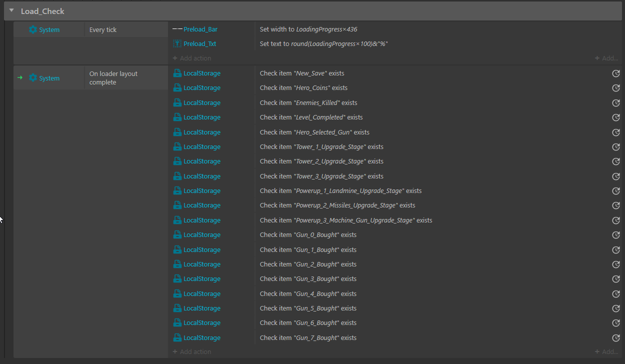The image size is (625, 364).
Task: Click the LocalStorage icon in the Enemies_Killed row
Action: coord(177,102)
